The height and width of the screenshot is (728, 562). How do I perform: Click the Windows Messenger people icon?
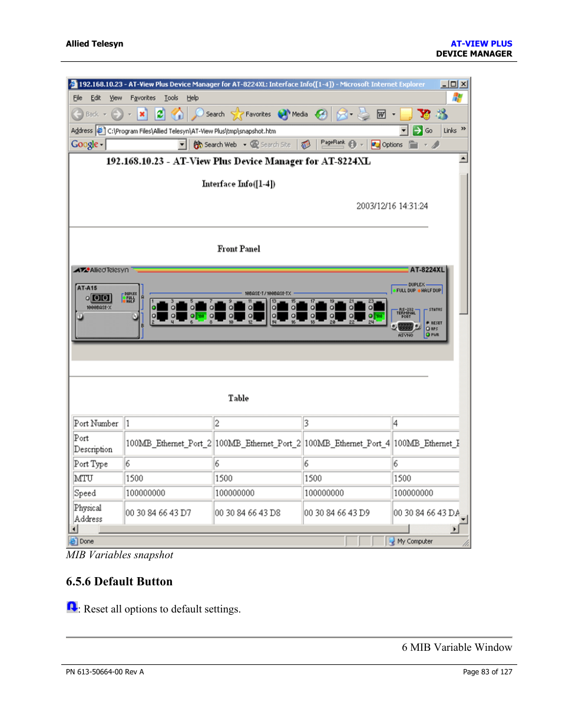442,114
